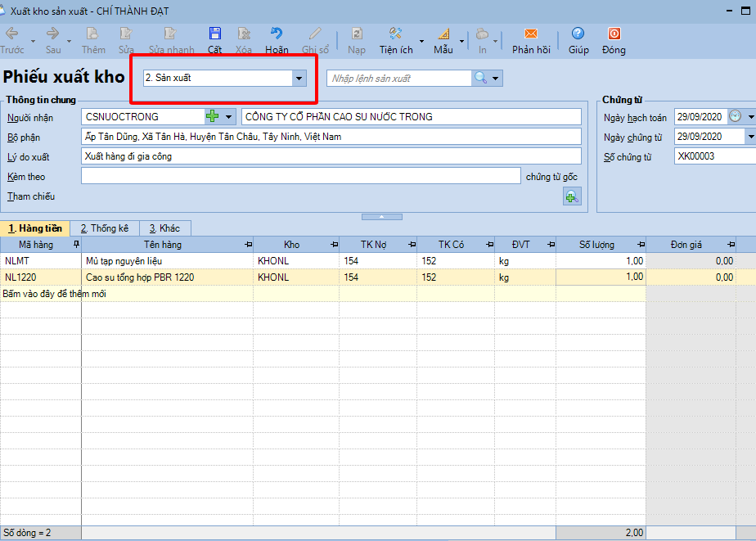756x541 pixels.
Task: Open Ngày hạch toán date dropdown
Action: pyautogui.click(x=751, y=117)
